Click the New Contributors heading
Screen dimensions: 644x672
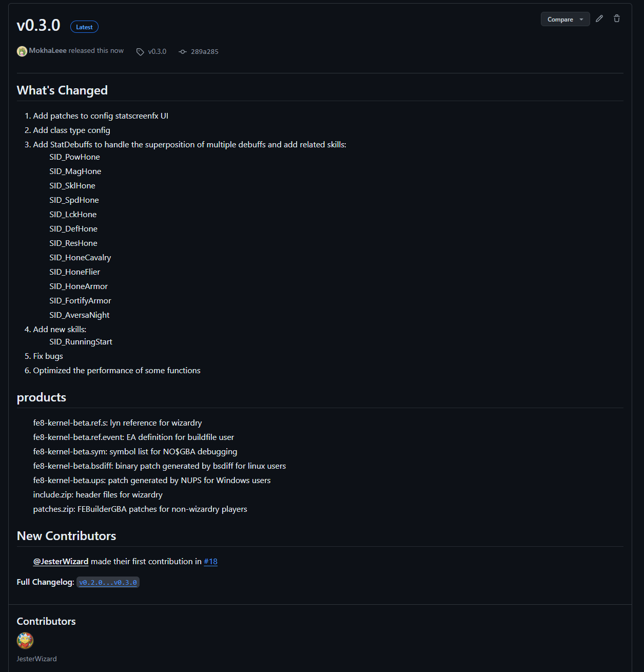66,536
